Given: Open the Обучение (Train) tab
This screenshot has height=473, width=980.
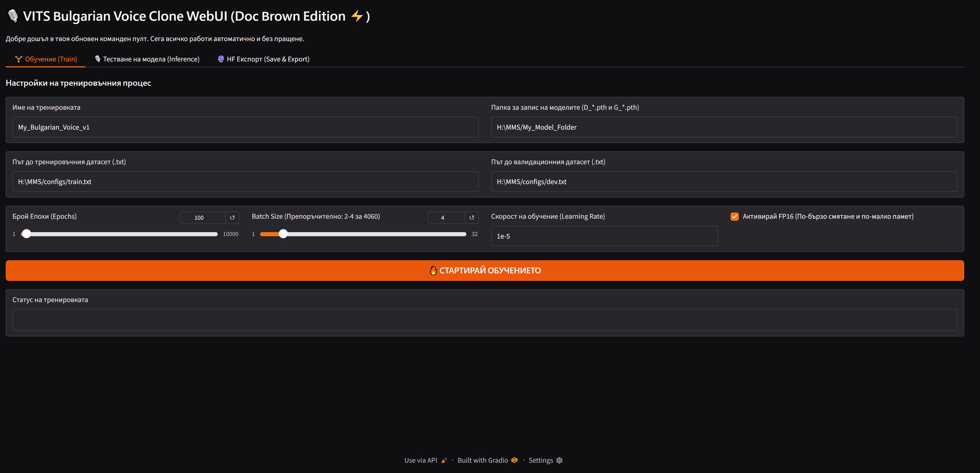Looking at the screenshot, I should [46, 59].
